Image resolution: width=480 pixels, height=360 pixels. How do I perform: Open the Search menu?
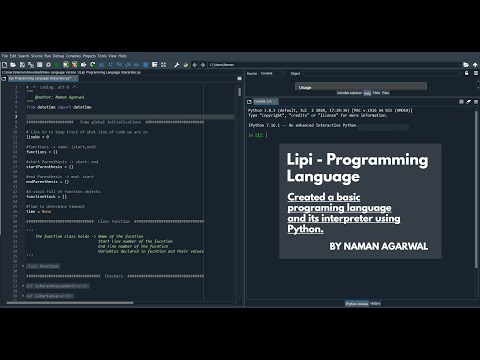(x=24, y=56)
